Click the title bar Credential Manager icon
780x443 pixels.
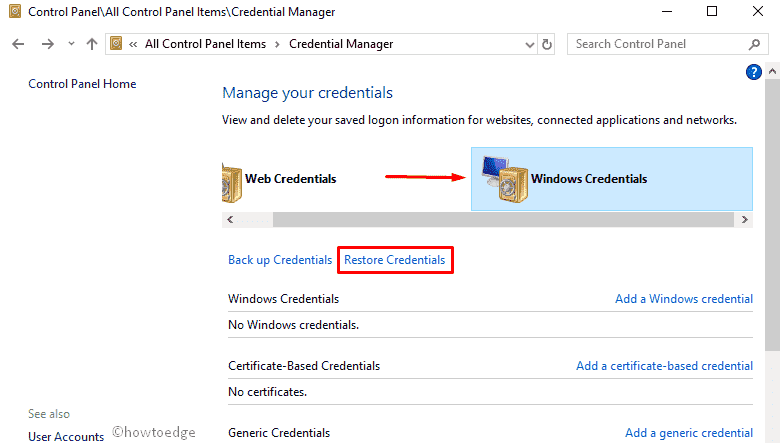[15, 11]
